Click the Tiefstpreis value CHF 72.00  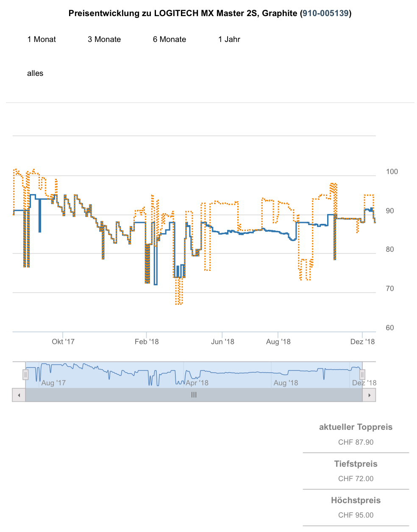[x=356, y=479]
